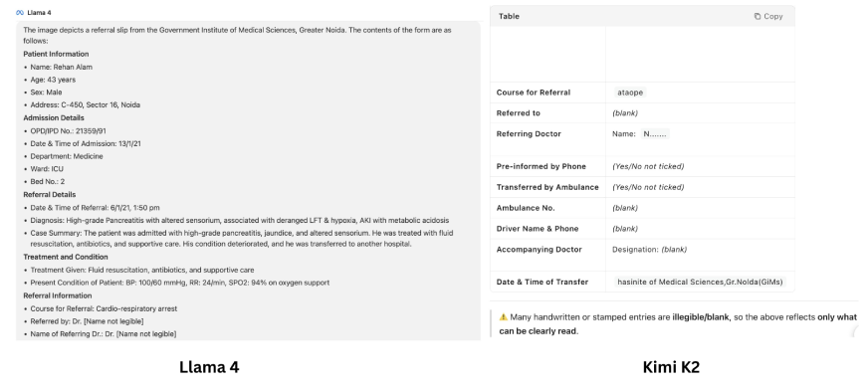Click the warning triangle icon in note

coord(504,317)
